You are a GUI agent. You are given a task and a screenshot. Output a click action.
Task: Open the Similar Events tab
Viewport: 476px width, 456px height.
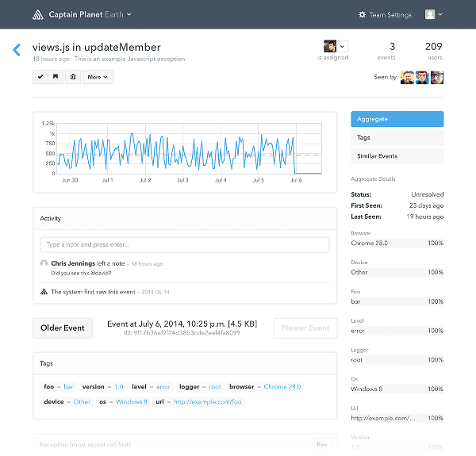tap(397, 156)
